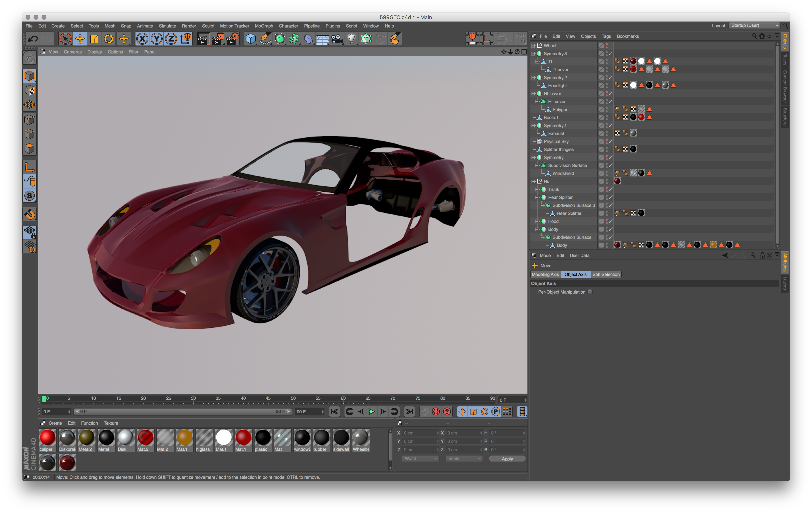Toggle Trunk enabled checkmark

(x=610, y=189)
